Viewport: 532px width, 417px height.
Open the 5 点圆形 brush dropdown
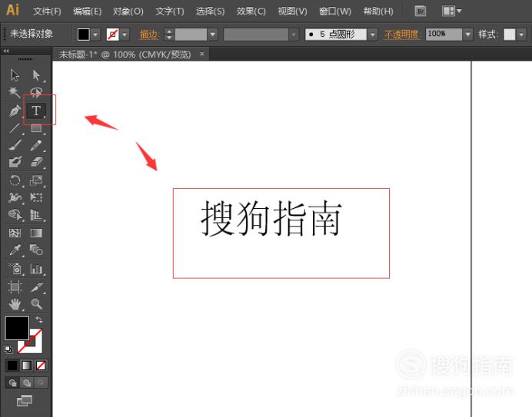coord(373,35)
